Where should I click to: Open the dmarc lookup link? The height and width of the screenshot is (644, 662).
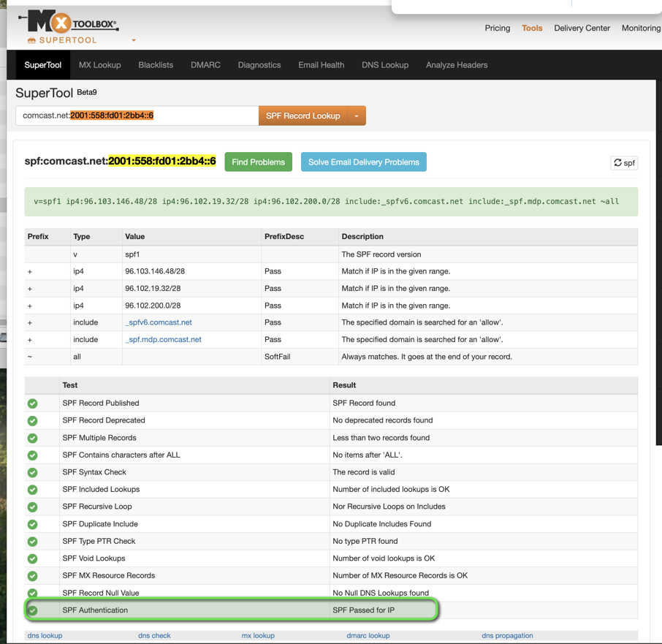368,635
